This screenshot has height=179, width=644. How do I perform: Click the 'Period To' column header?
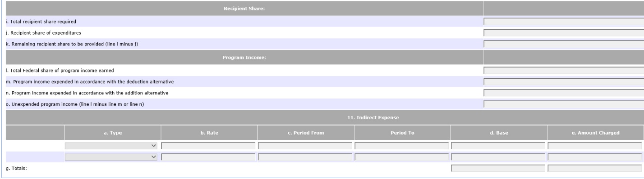point(402,133)
